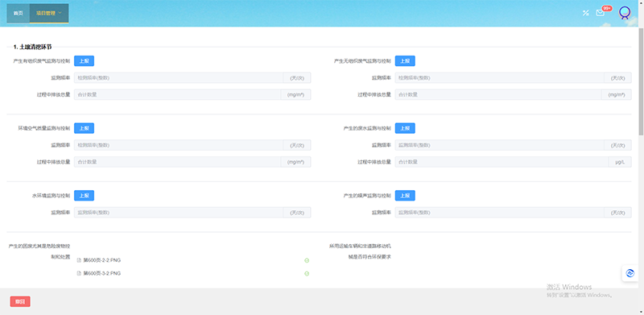Open the user avatar in top-right corner
Screen dimensions: 644x315
click(x=625, y=13)
